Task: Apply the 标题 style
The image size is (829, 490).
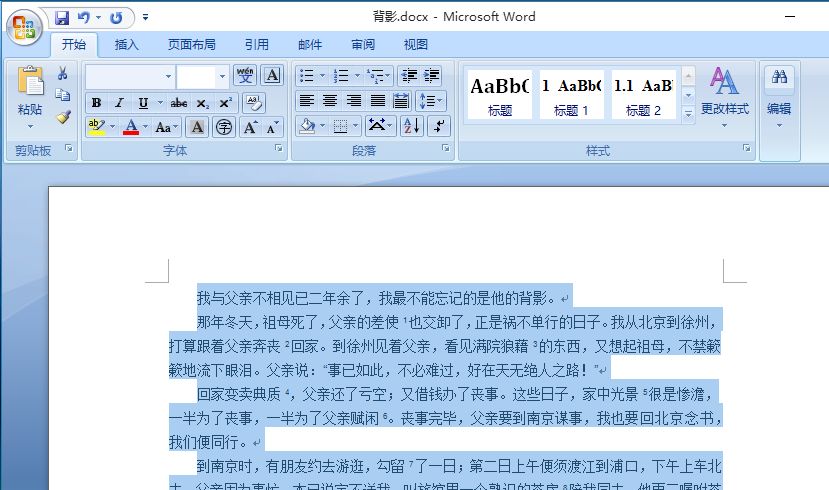Action: click(x=500, y=94)
